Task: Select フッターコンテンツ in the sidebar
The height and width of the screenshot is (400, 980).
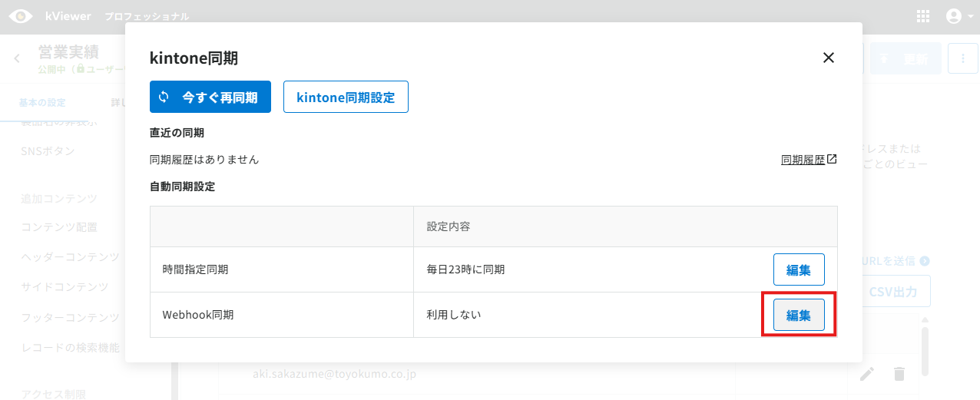Action: [x=70, y=317]
